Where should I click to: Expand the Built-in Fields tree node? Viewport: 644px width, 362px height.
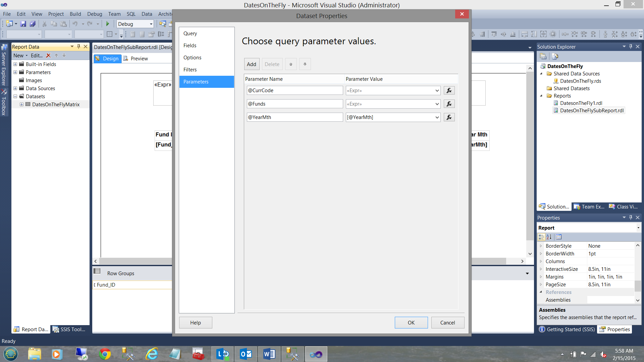(x=15, y=64)
